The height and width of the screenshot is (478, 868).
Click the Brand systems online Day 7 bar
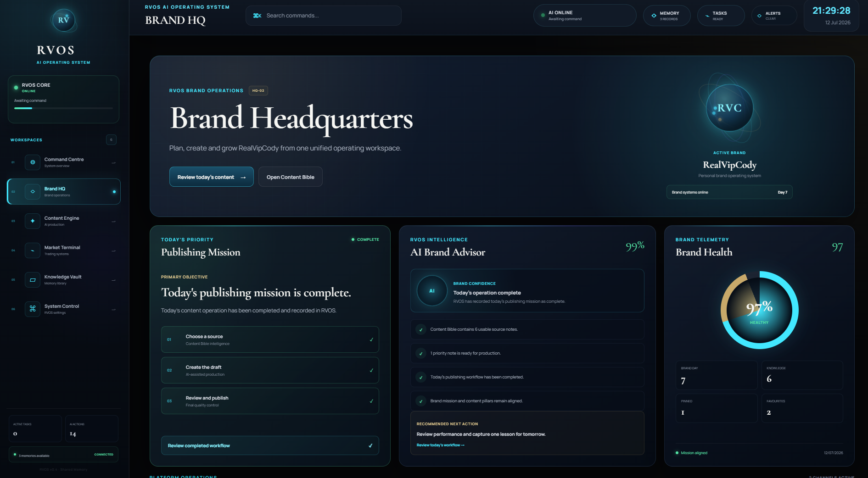729,192
